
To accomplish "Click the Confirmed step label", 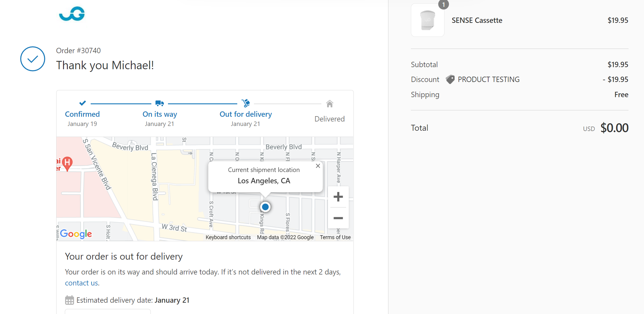I will click(x=82, y=114).
